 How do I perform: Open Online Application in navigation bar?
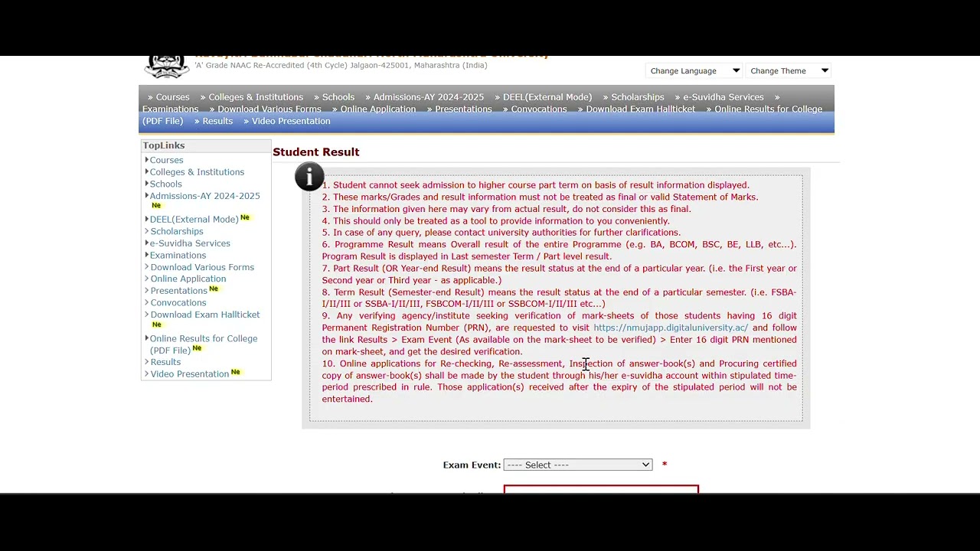pos(378,109)
